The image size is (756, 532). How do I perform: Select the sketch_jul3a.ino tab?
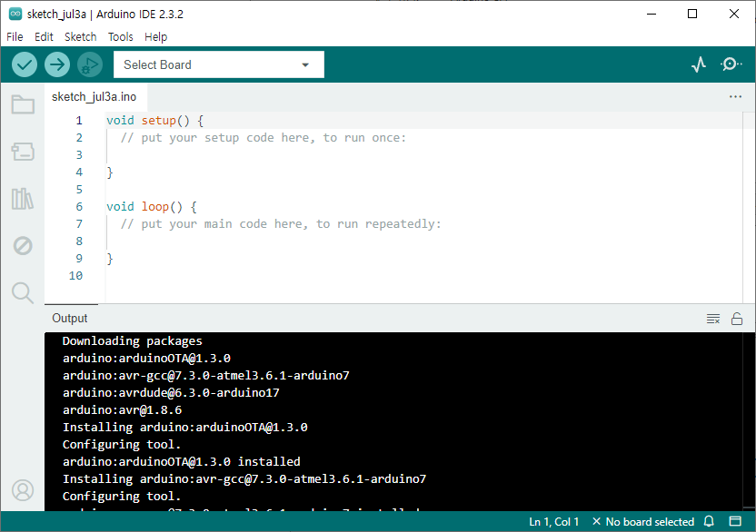tap(94, 97)
